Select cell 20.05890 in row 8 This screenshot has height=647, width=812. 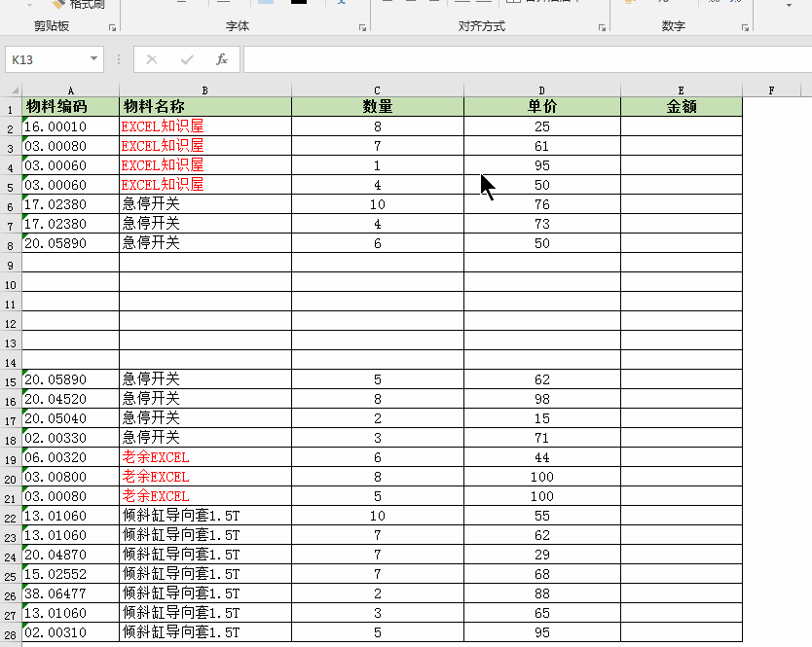coord(70,243)
